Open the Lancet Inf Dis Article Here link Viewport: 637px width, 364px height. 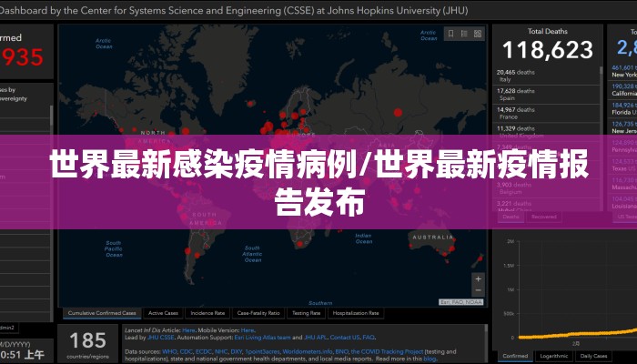[188, 330]
